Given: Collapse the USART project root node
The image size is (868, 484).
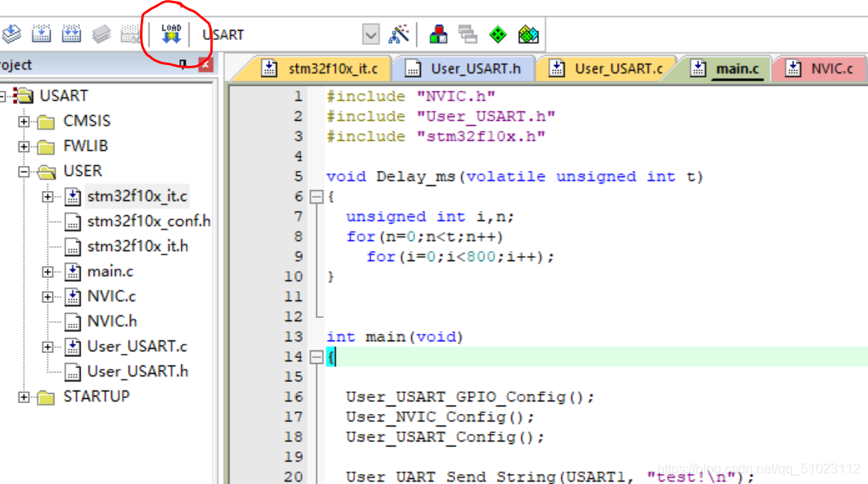Looking at the screenshot, I should click(x=3, y=96).
